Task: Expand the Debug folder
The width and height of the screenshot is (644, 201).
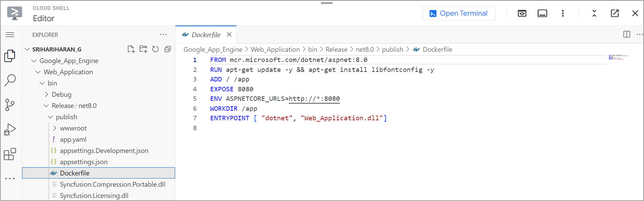Action: tap(61, 94)
